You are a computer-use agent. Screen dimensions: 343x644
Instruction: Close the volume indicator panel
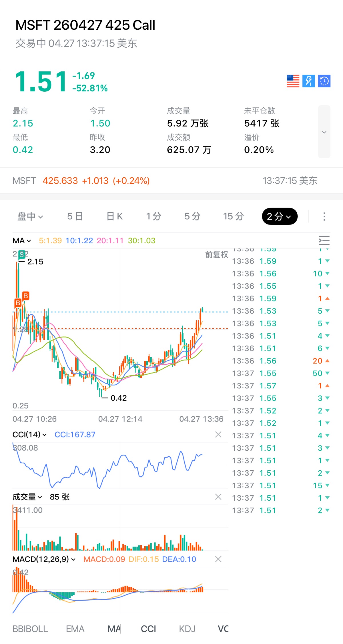[218, 497]
